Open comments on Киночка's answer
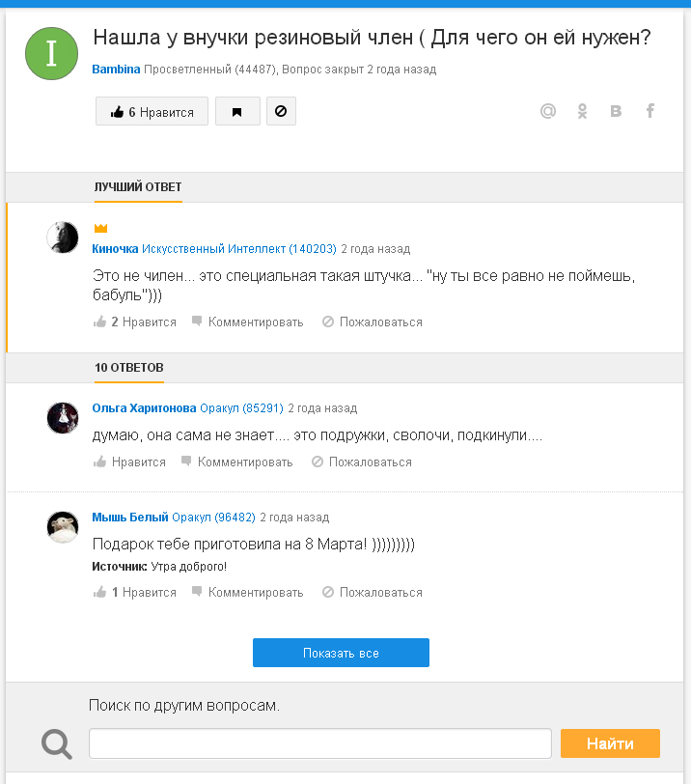Screen dimensions: 691x784 247,322
